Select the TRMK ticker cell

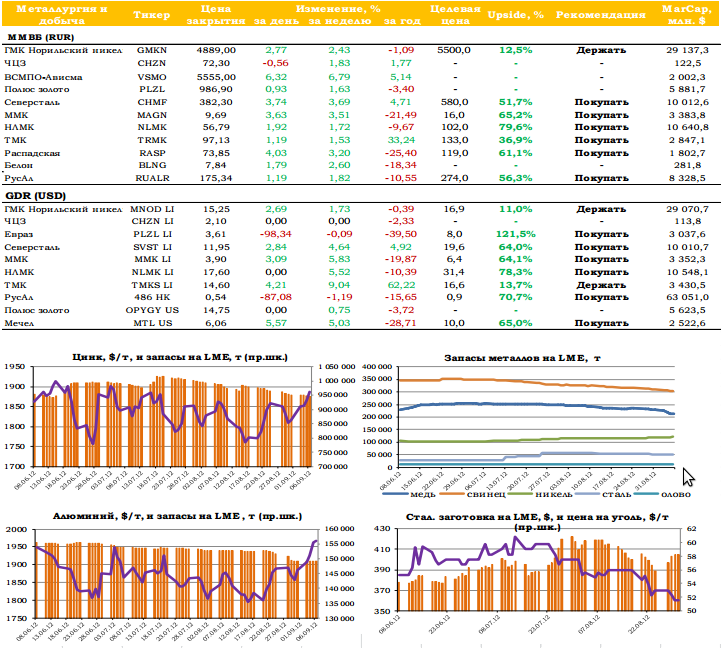point(152,140)
